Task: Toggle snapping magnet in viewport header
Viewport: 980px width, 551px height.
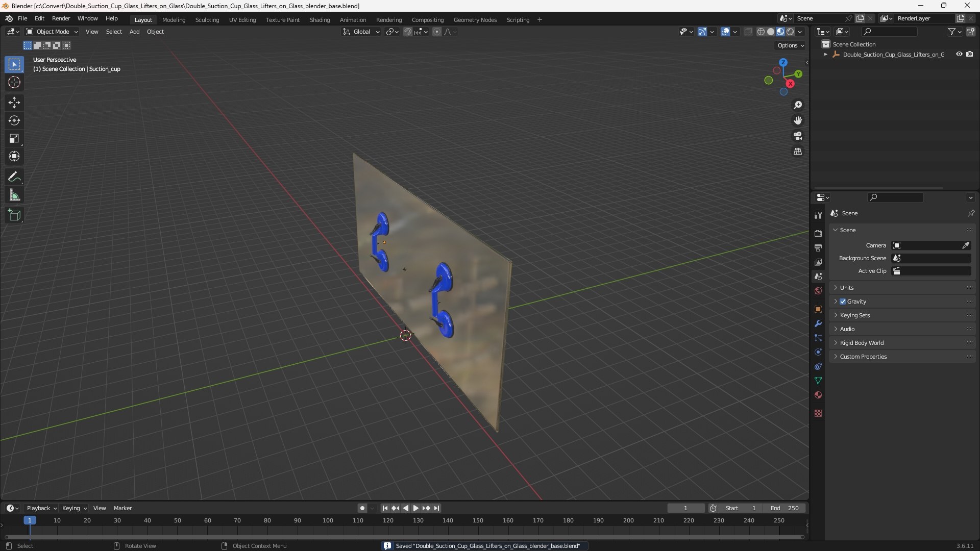Action: (408, 32)
